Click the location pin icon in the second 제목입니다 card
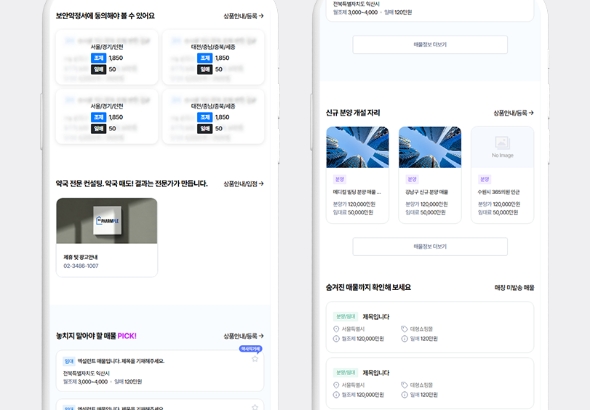The image size is (590, 410). coord(336,385)
